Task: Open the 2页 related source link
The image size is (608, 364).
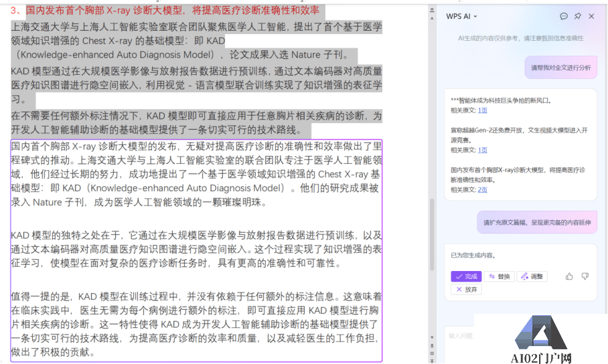Action: 482,189
